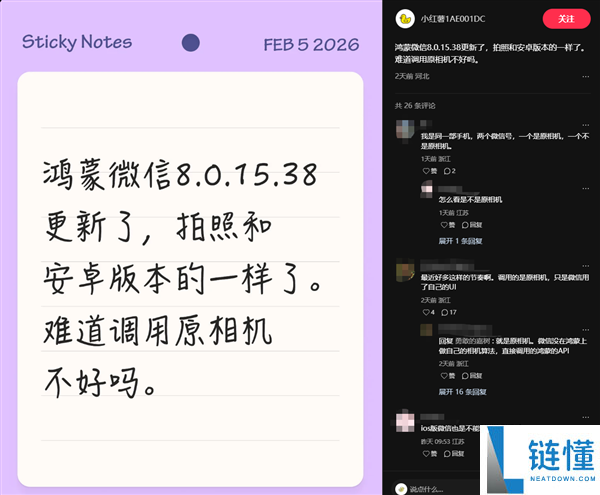Expand 展开 16 条回复
Screen dimensions: 600x495
pyautogui.click(x=462, y=392)
